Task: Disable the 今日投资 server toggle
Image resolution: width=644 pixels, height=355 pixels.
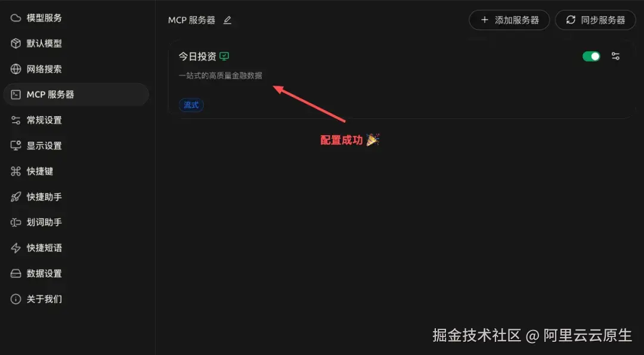Action: click(591, 56)
